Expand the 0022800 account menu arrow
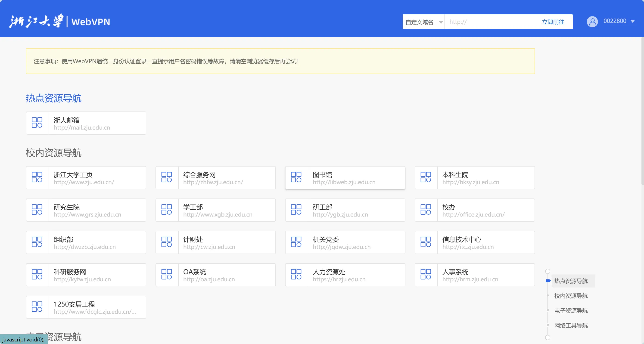Image resolution: width=644 pixels, height=344 pixels. [x=632, y=22]
